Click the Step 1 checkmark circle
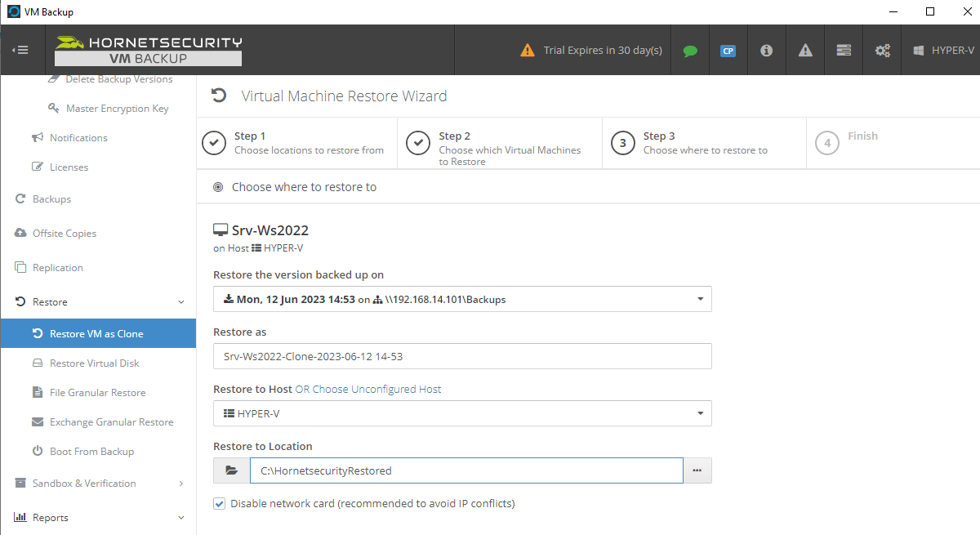This screenshot has height=535, width=980. 214,143
